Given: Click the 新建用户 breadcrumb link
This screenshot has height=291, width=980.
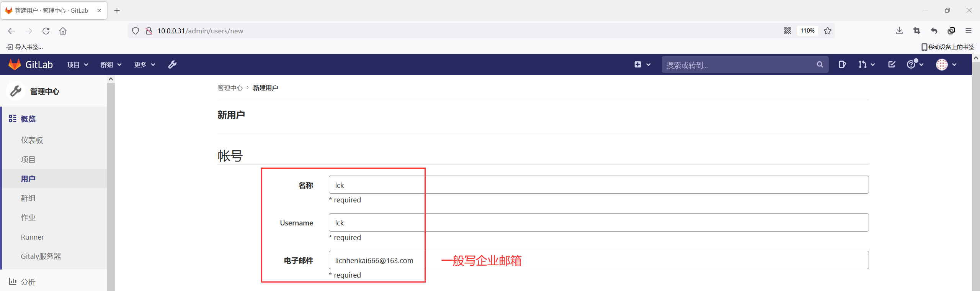Looking at the screenshot, I should coord(265,88).
